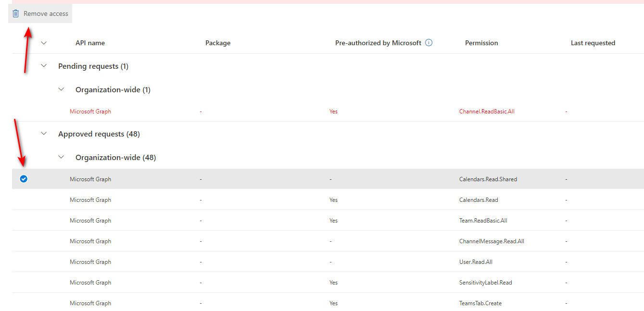
Task: Collapse the Approved requests (48) group
Action: tap(44, 134)
